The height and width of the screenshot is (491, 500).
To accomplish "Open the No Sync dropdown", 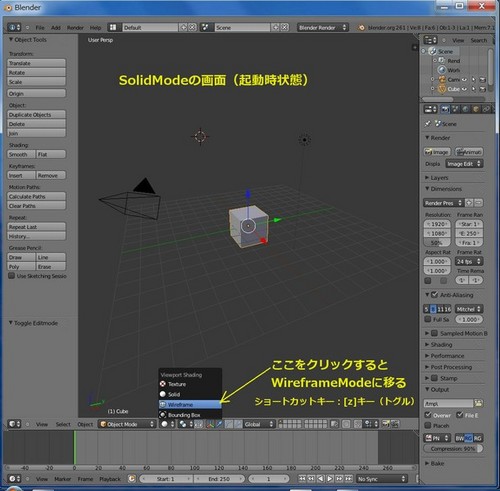I will tap(382, 479).
